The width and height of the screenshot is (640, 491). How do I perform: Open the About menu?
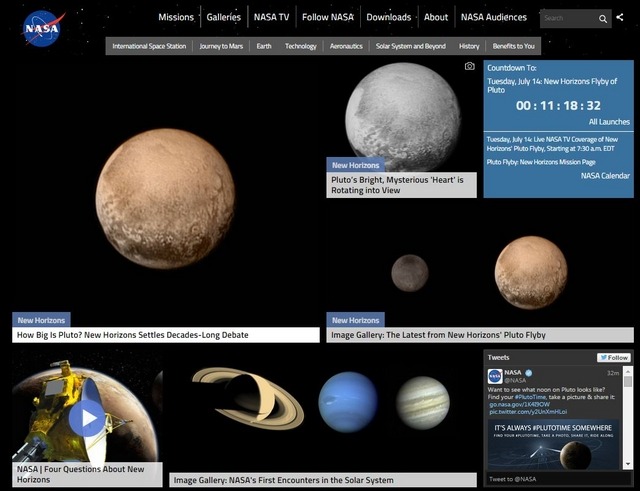coord(436,17)
